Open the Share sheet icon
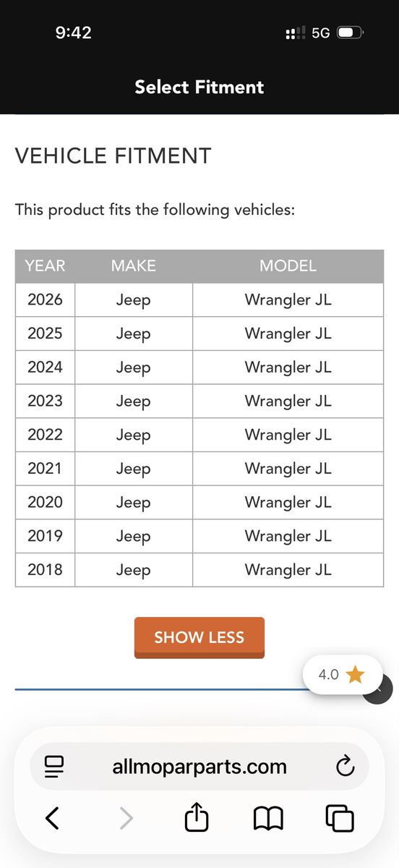399x868 pixels. [197, 817]
